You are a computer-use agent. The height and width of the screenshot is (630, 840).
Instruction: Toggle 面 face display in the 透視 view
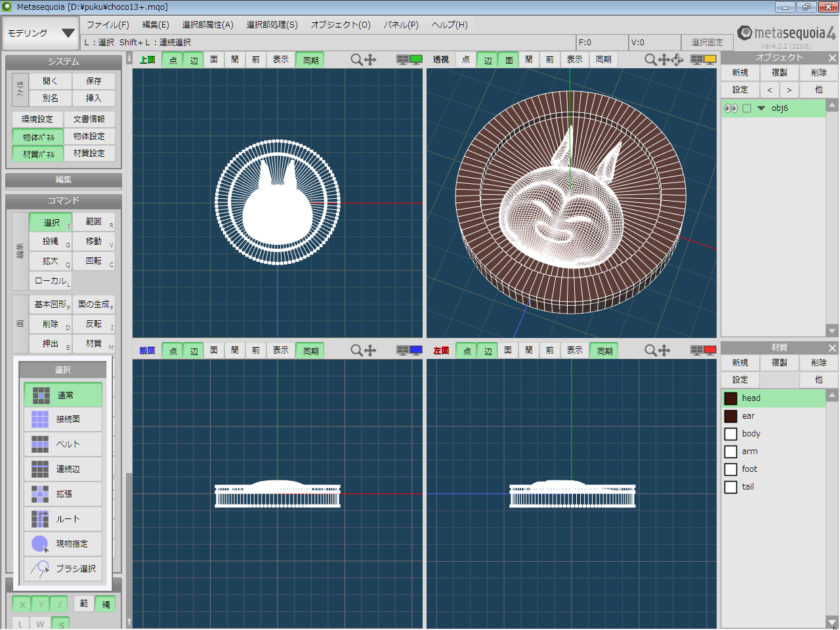(509, 60)
